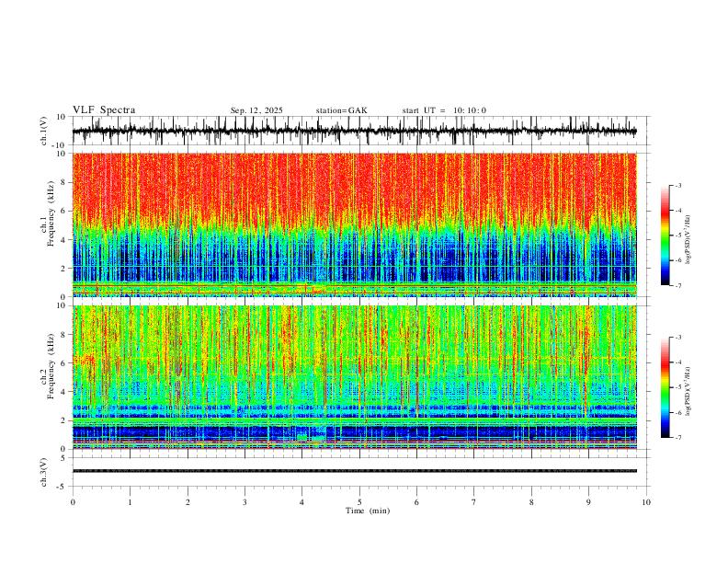728x563 pixels.
Task: Click time axis tick label "3"
Action: tap(245, 502)
